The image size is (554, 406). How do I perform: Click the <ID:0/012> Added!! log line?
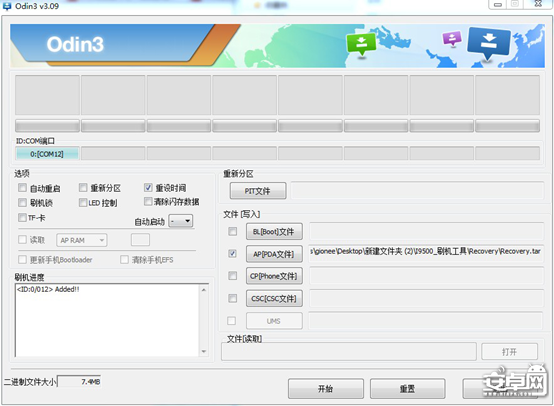[x=48, y=289]
